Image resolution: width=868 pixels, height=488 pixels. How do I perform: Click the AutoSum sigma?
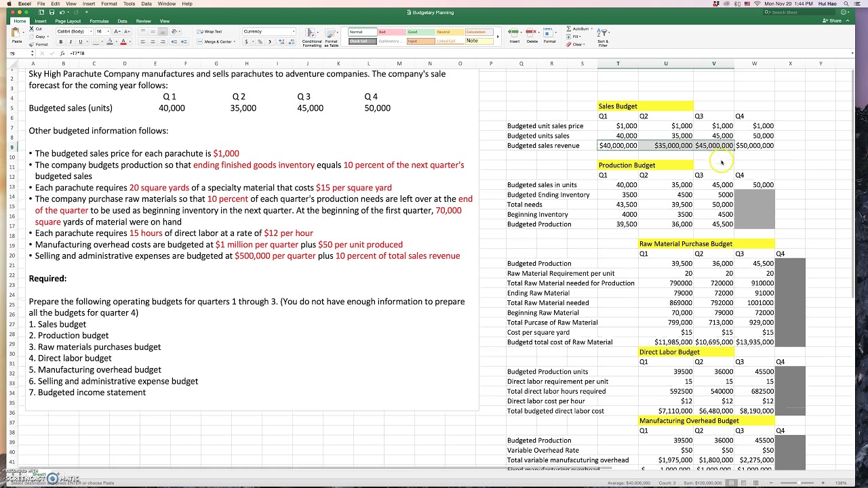(x=569, y=29)
